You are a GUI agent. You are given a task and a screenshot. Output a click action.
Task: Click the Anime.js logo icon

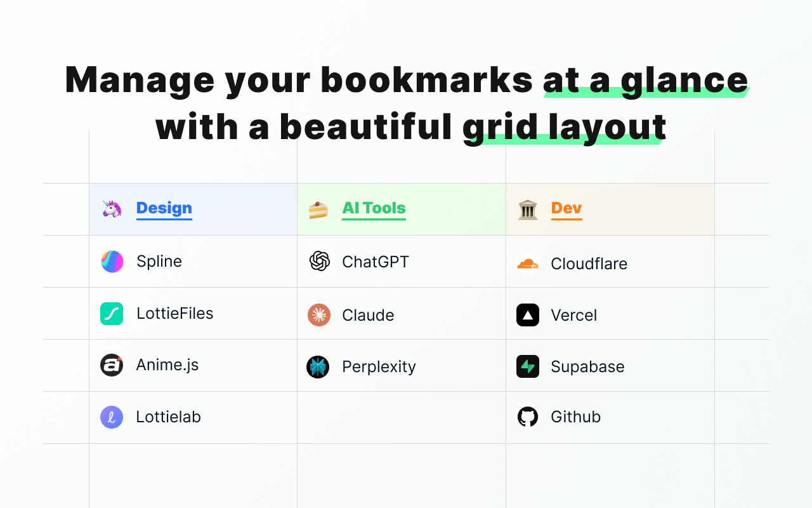(x=112, y=365)
